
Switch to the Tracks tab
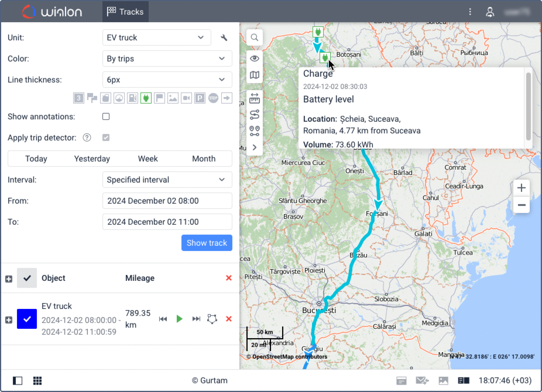point(125,11)
